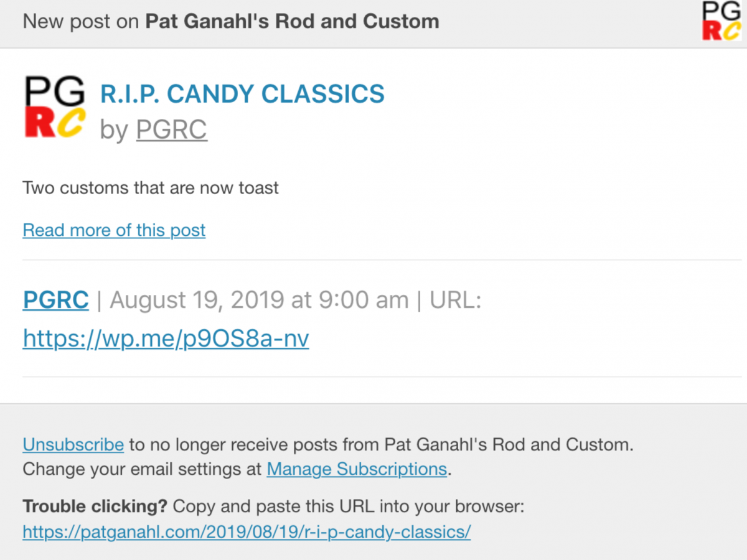Image resolution: width=747 pixels, height=560 pixels.
Task: Click the 'Change your email settings at' text
Action: pyautogui.click(x=142, y=469)
